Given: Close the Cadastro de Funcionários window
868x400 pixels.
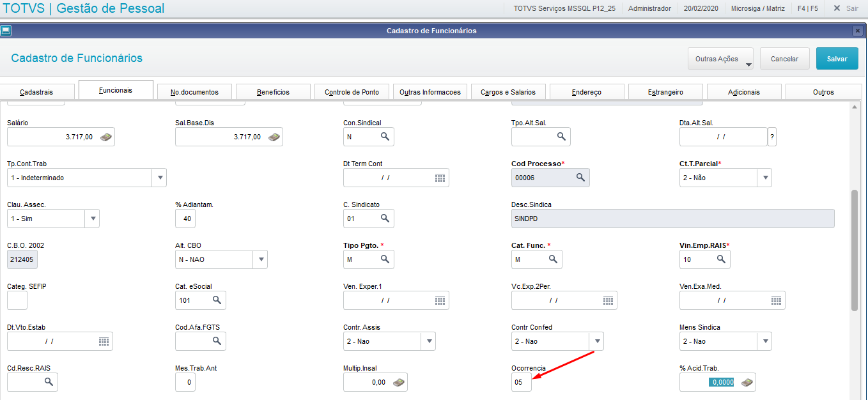Looking at the screenshot, I should coord(857,31).
